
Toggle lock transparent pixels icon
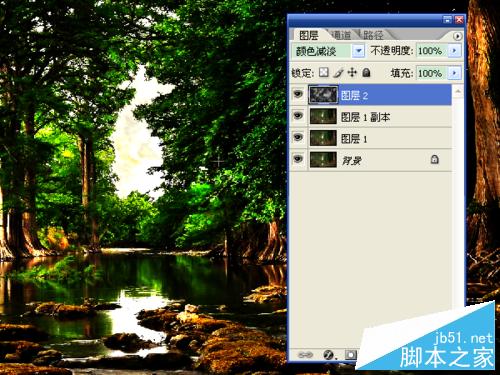(324, 72)
